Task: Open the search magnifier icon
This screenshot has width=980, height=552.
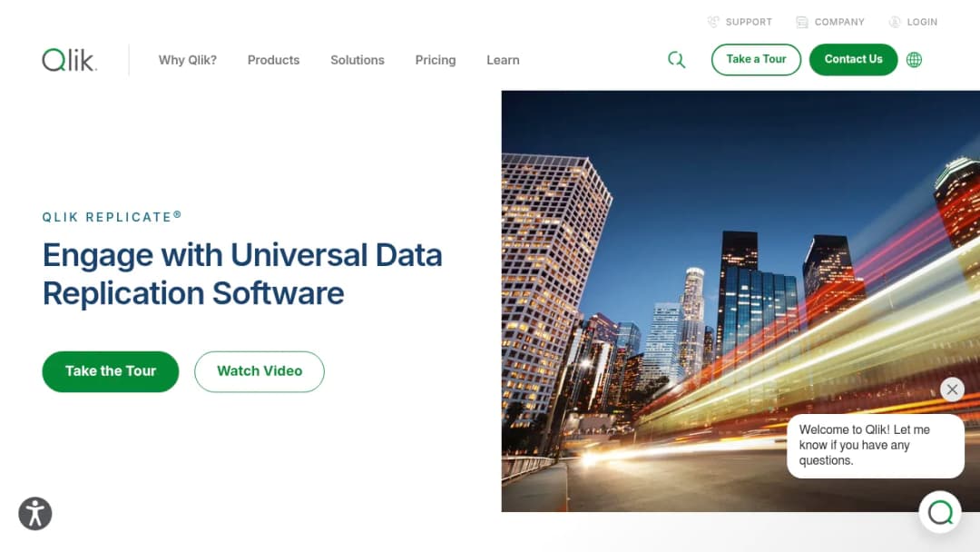Action: [x=676, y=60]
